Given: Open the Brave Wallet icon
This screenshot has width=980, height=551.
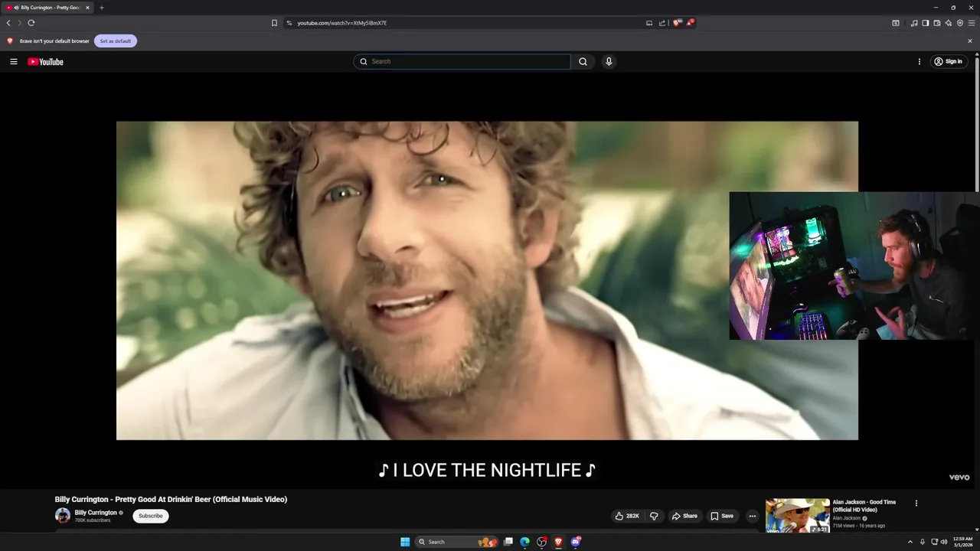Looking at the screenshot, I should (937, 23).
